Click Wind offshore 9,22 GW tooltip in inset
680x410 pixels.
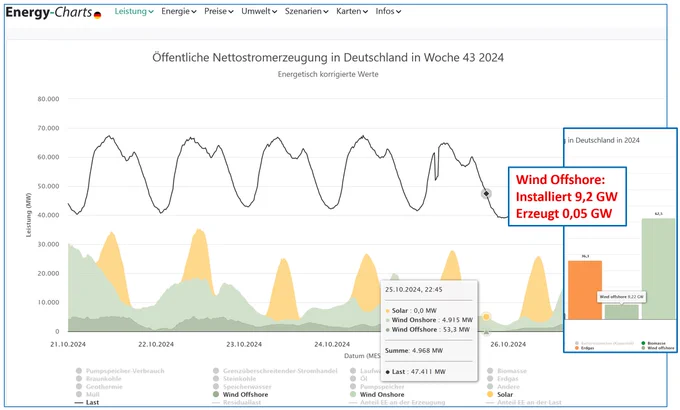621,297
